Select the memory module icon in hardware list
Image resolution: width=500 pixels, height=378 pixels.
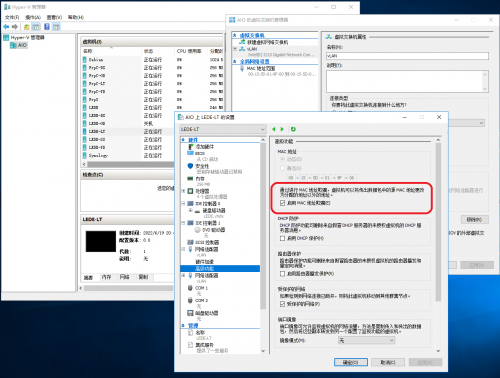click(x=190, y=179)
